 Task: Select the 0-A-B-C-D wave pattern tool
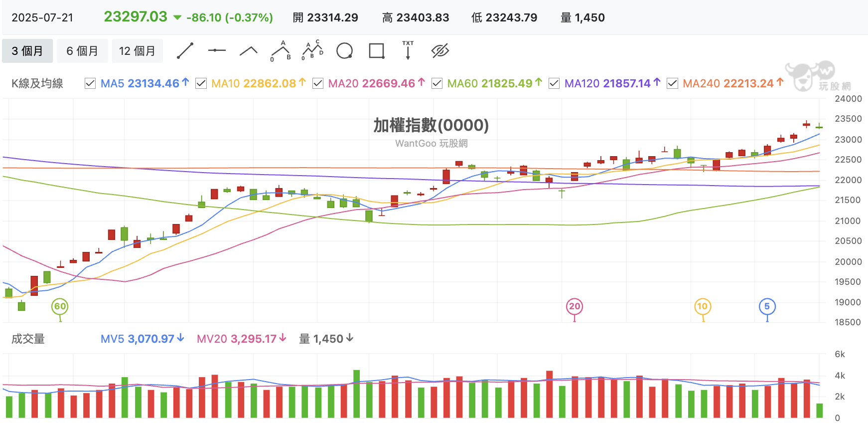coord(312,50)
